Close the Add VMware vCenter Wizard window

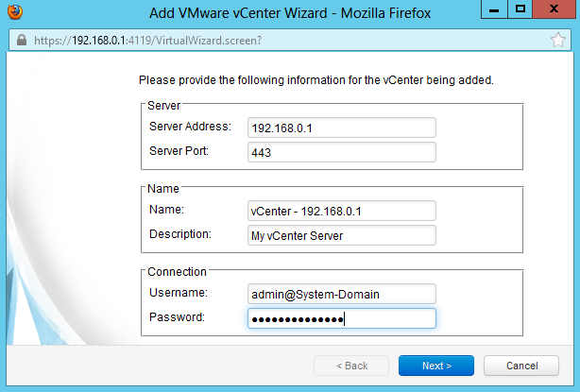(x=554, y=9)
